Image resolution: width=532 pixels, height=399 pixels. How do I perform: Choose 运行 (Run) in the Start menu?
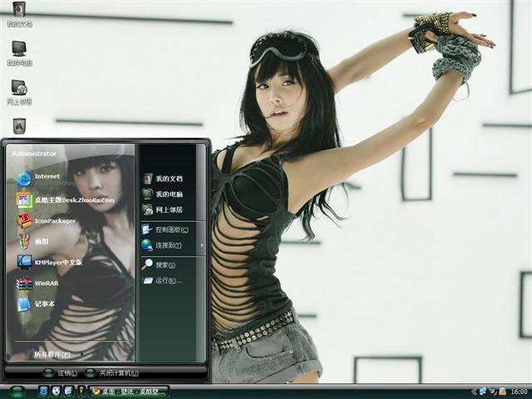[x=167, y=280]
